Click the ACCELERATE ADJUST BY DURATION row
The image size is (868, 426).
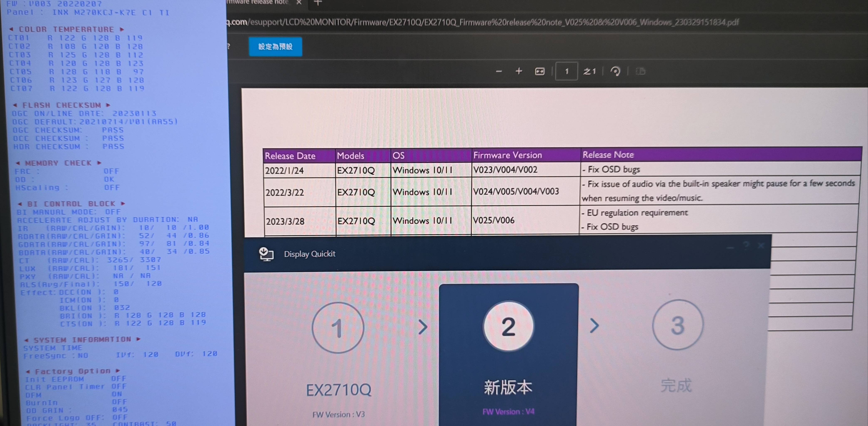tap(108, 220)
